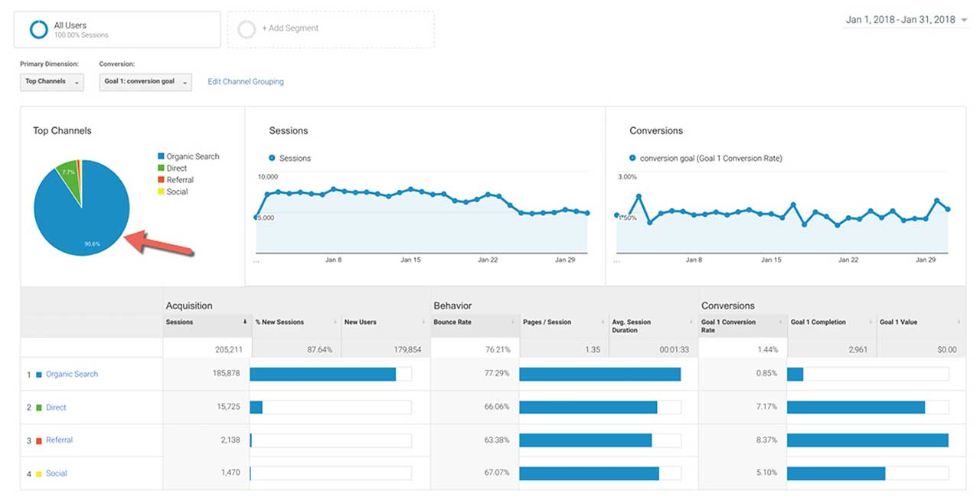
Task: Open the Direct channel row link
Action: [x=56, y=407]
